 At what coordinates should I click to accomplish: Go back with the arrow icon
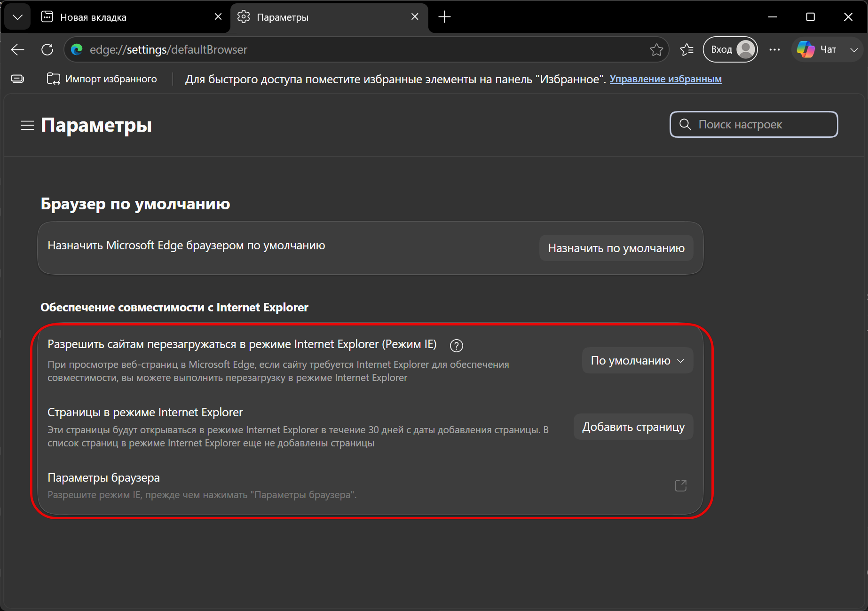click(18, 49)
